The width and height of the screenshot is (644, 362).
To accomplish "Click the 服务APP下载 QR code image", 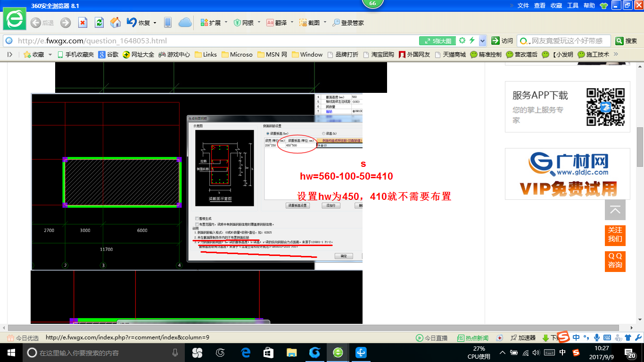I will pos(605,107).
